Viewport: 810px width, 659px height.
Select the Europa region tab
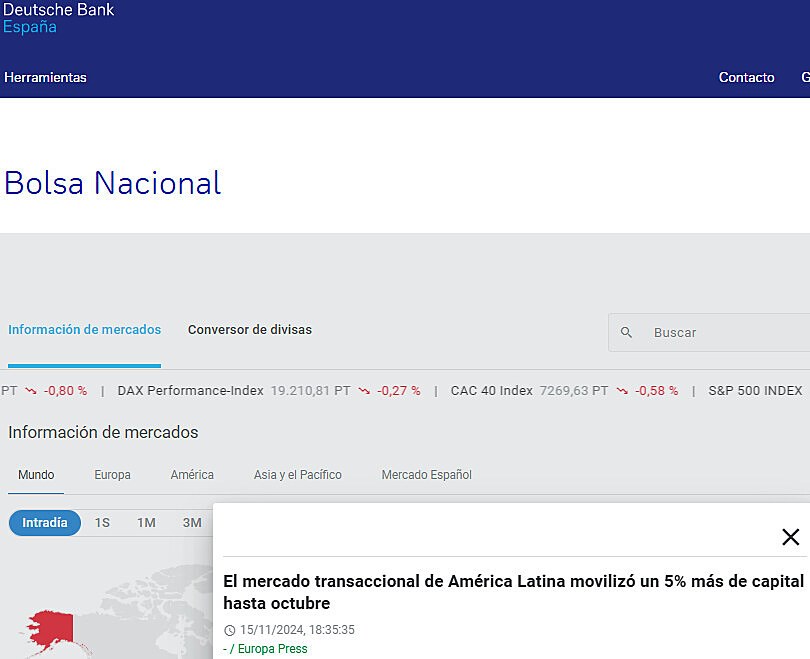coord(112,475)
